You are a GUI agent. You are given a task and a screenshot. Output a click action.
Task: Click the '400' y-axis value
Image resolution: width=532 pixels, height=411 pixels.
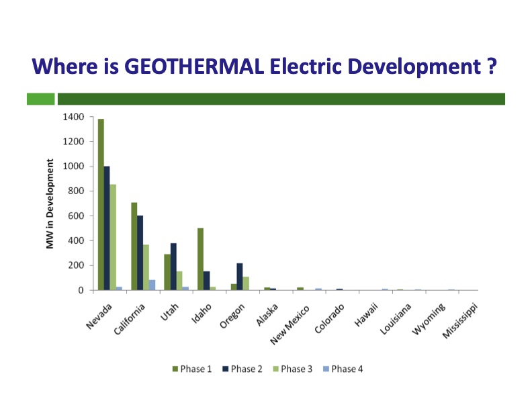coord(76,240)
